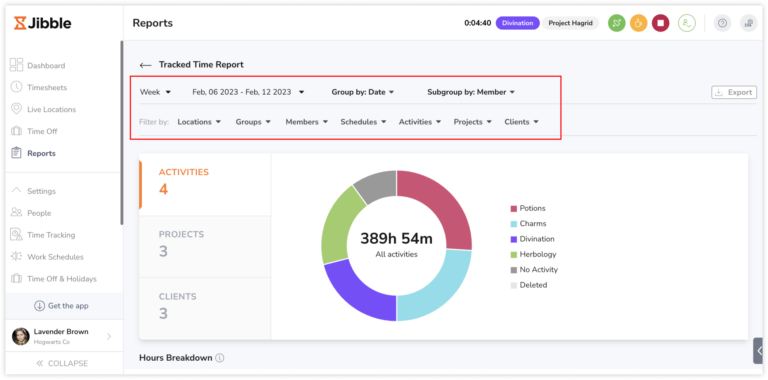Image resolution: width=768 pixels, height=380 pixels.
Task: Click the Deleted legend entry
Action: 529,285
